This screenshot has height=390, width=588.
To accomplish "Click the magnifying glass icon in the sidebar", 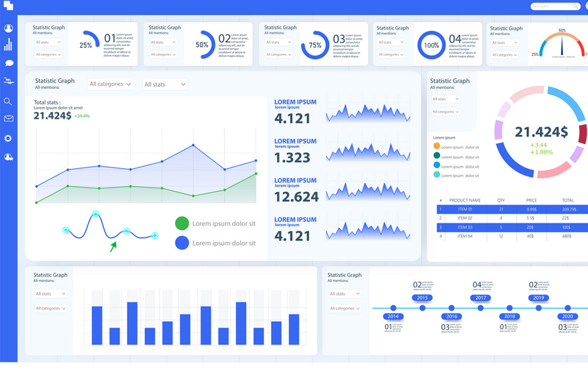I will [x=8, y=101].
